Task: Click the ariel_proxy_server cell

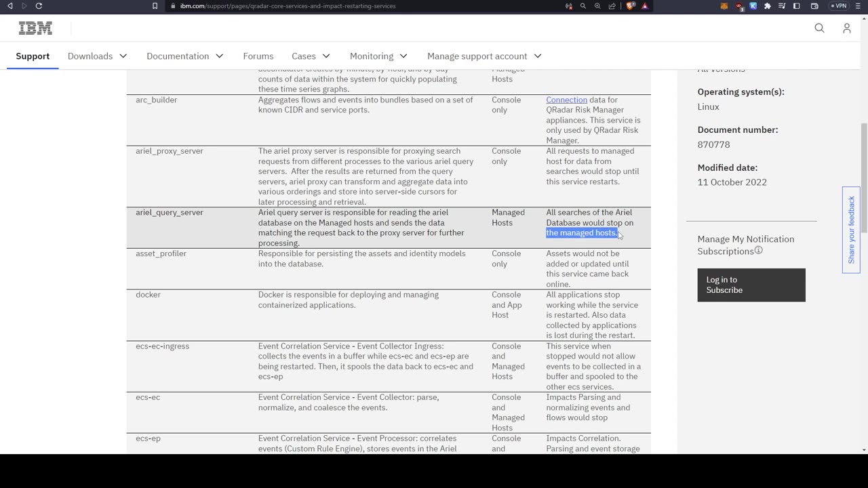Action: tap(170, 151)
